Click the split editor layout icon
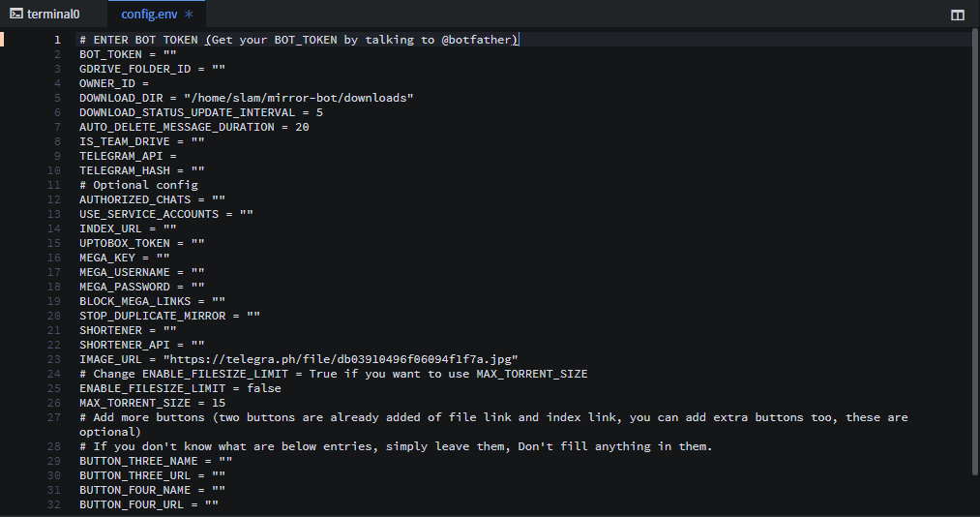The width and height of the screenshot is (980, 517). click(957, 15)
